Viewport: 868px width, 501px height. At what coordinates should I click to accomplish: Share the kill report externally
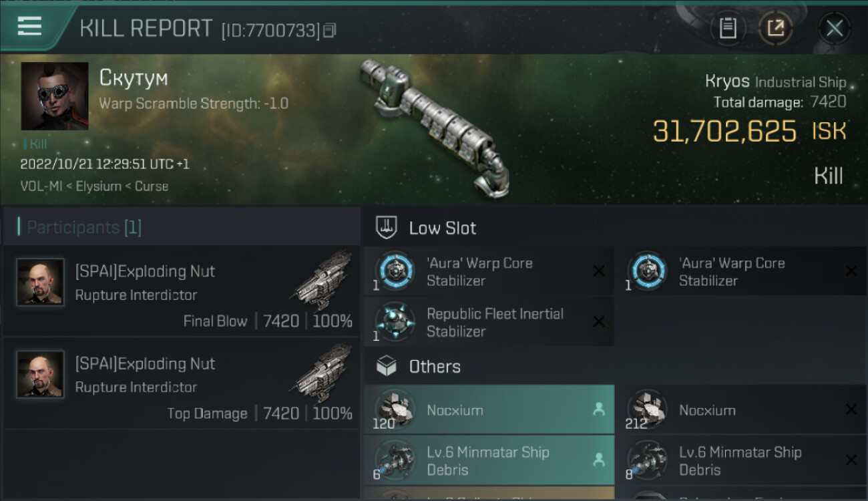(775, 28)
